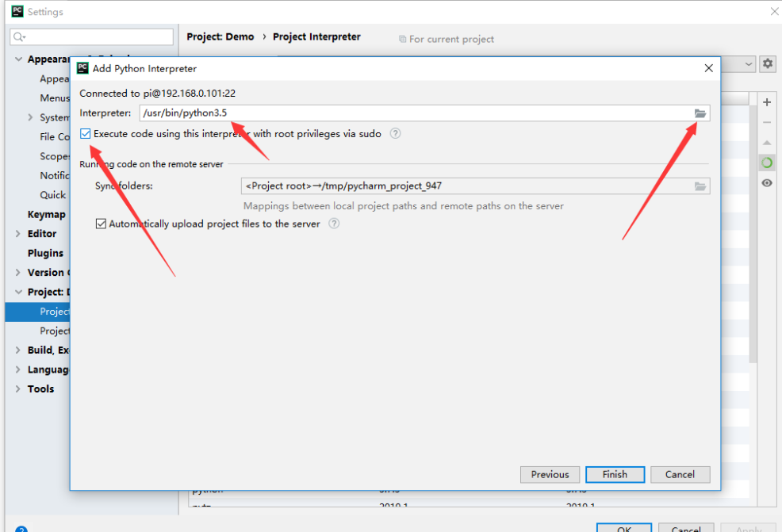Viewport: 782px width, 532px height.
Task: Expand the Build, Execution settings node
Action: coord(18,350)
